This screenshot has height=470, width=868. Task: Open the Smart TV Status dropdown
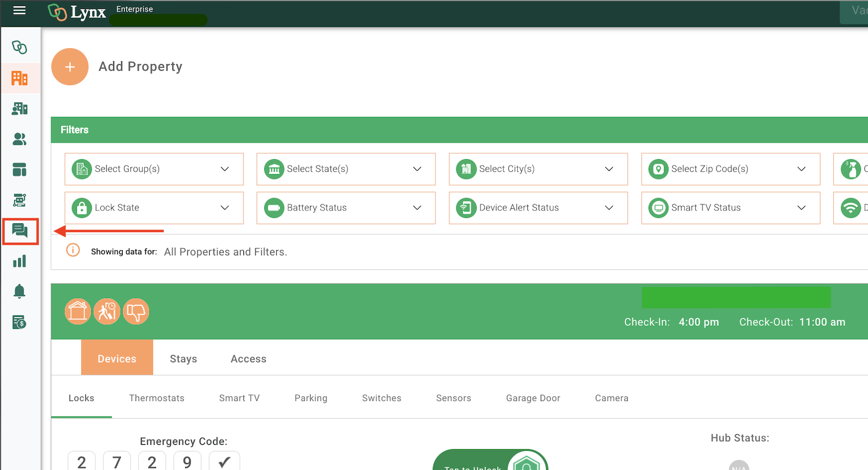[730, 208]
